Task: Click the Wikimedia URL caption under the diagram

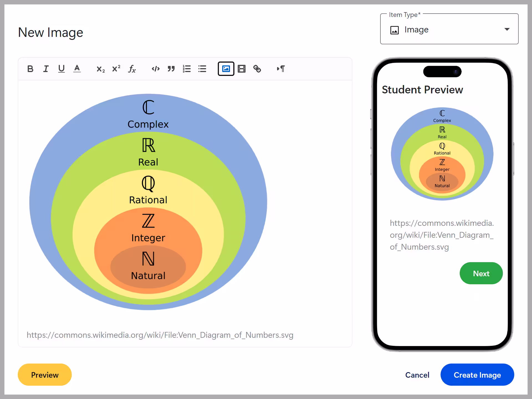Action: [160, 335]
